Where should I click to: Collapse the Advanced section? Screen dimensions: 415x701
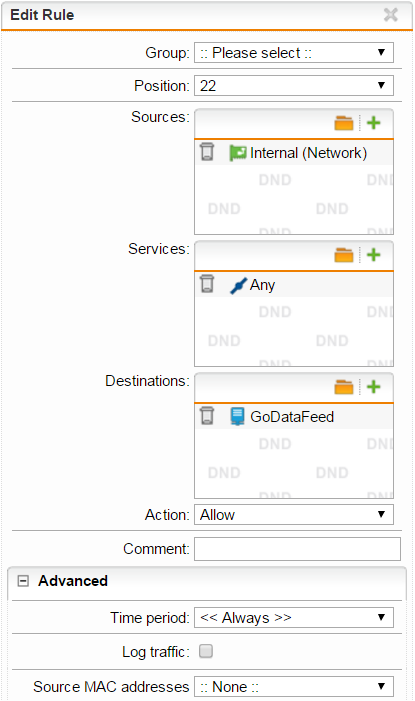[23, 581]
